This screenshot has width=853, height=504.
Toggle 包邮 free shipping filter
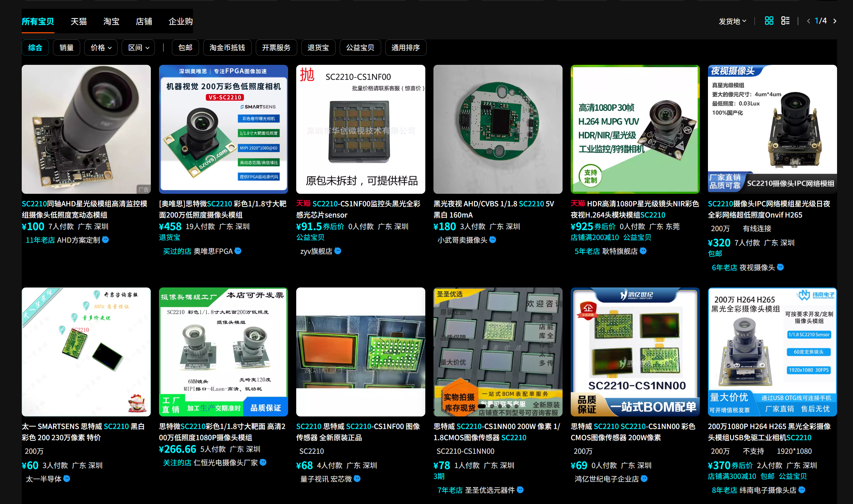(185, 48)
